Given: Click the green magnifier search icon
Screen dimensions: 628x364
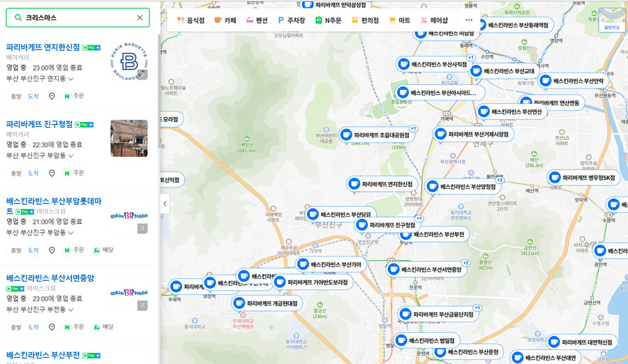Looking at the screenshot, I should tap(18, 17).
